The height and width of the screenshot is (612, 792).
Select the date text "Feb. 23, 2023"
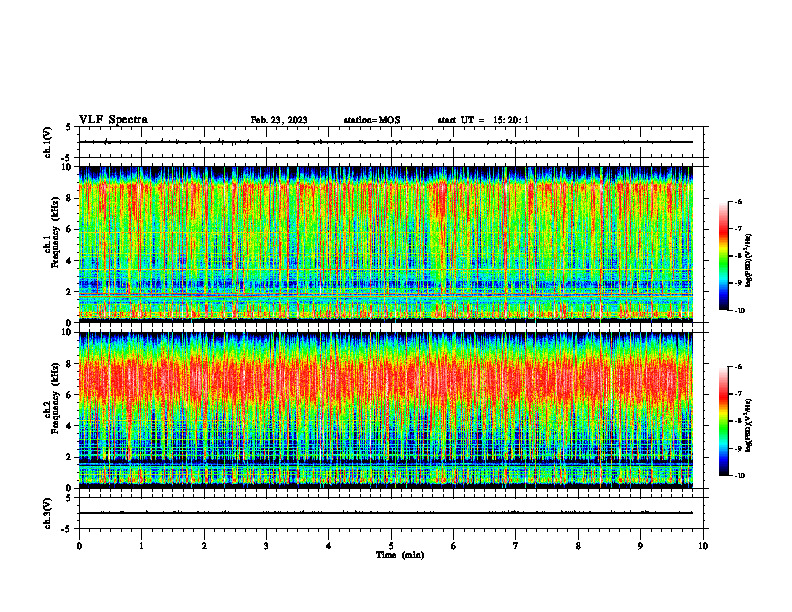tap(279, 120)
